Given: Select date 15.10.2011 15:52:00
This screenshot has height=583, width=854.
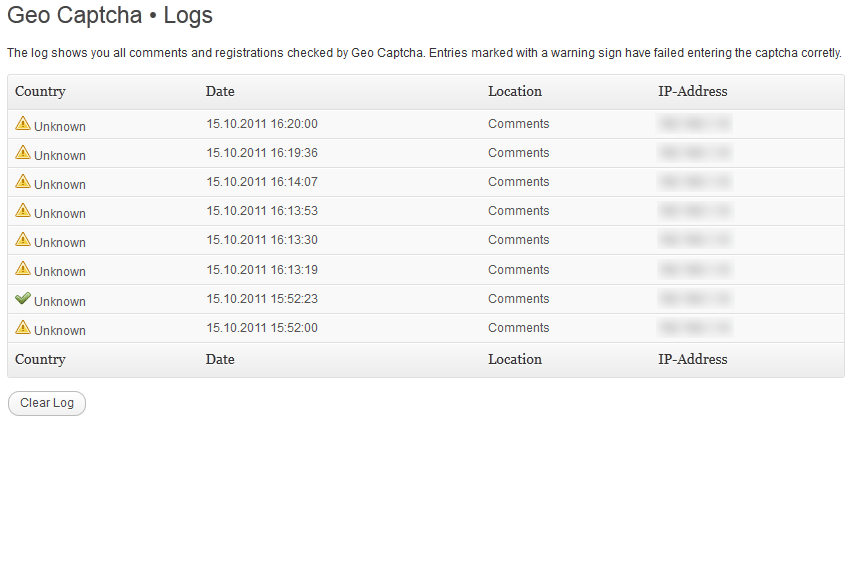Looking at the screenshot, I should click(x=262, y=327).
